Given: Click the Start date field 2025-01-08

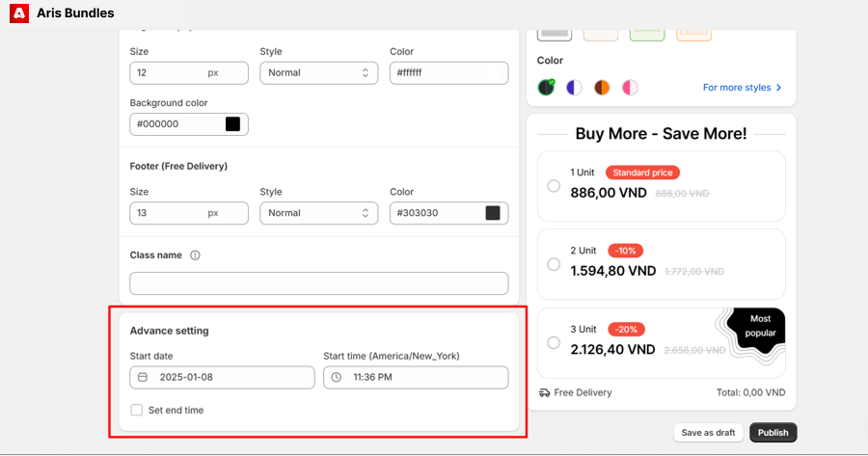Looking at the screenshot, I should (222, 377).
